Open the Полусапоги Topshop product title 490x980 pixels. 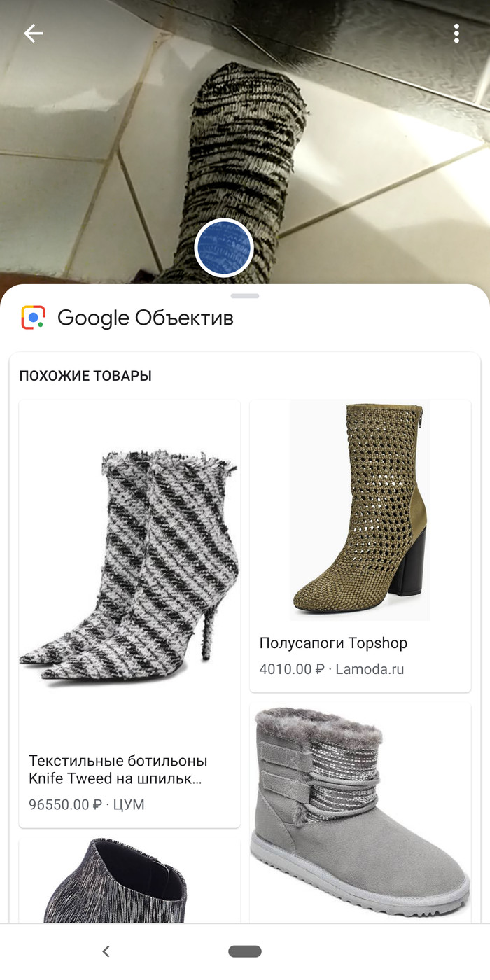point(333,643)
